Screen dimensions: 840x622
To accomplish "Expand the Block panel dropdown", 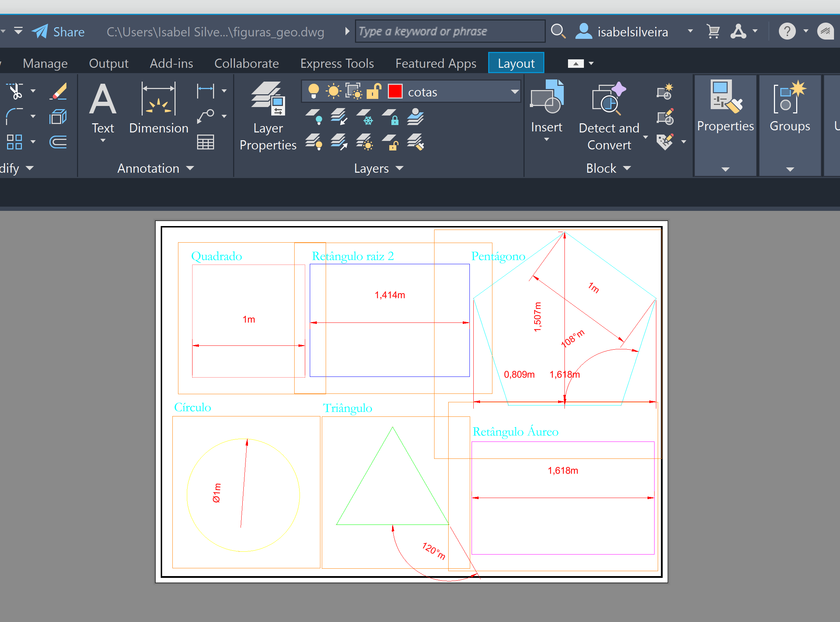I will [x=627, y=168].
